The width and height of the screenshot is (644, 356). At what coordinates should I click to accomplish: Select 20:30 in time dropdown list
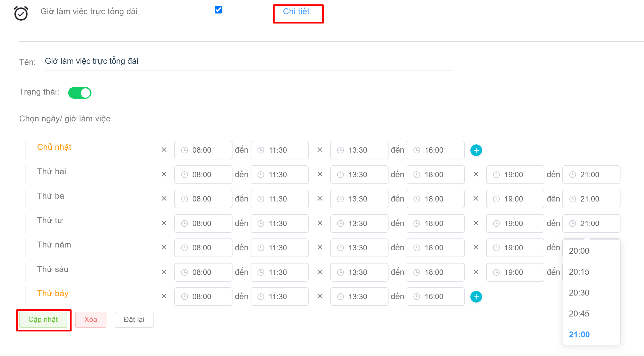579,293
